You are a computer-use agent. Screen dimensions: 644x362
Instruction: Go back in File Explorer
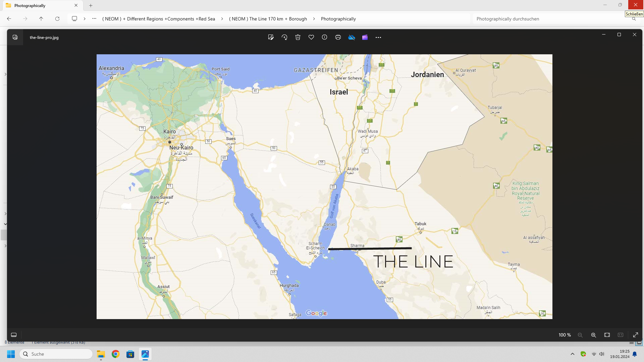pos(9,19)
